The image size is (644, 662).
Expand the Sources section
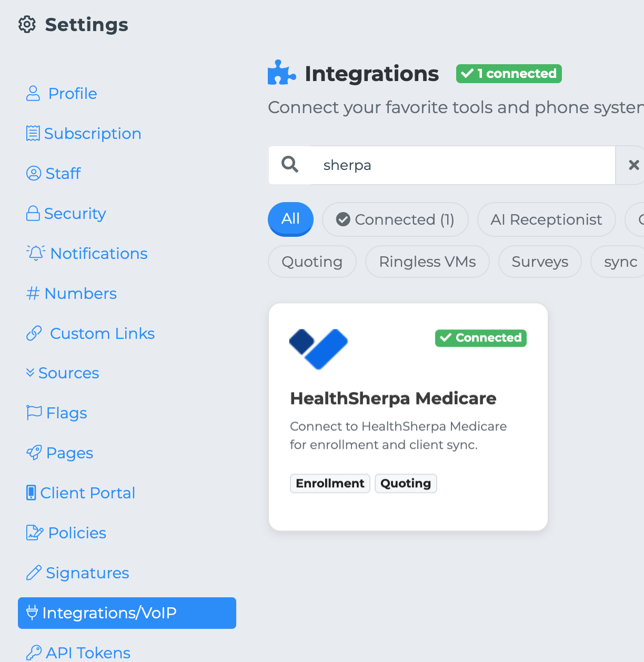(63, 373)
